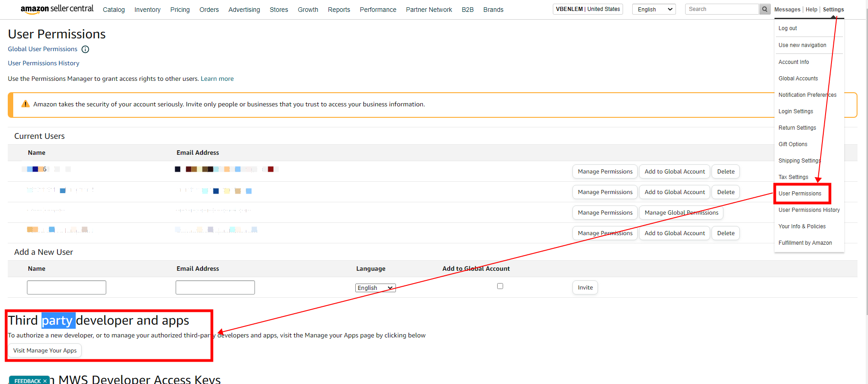Open Tax Settings menu entry
868x384 pixels.
pyautogui.click(x=793, y=177)
